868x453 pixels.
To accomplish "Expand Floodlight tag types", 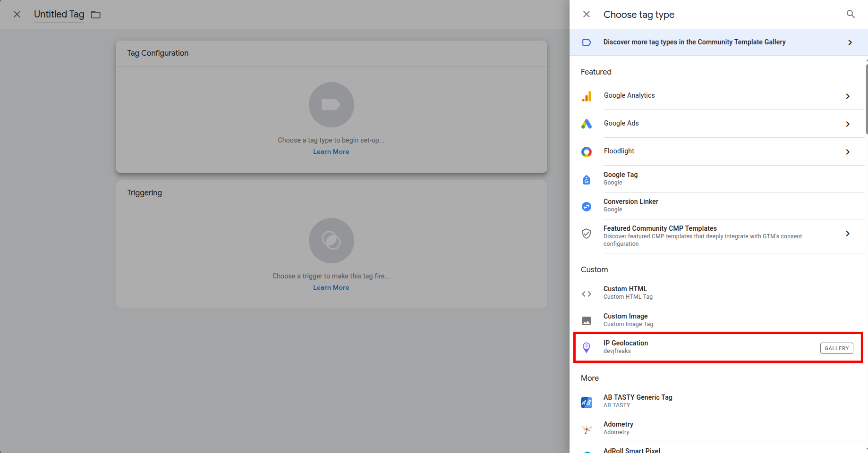I will pos(848,152).
